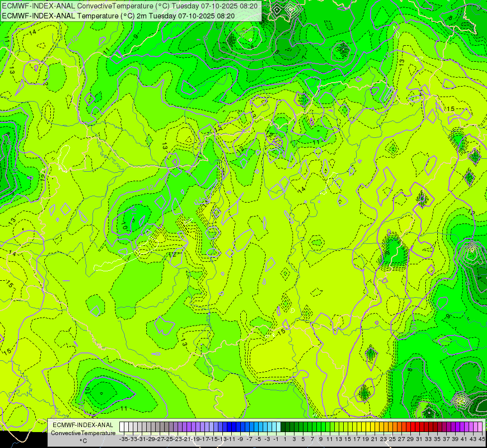Click the 21 value on the legend scale
Screen dimensions: 487x448
(375, 440)
